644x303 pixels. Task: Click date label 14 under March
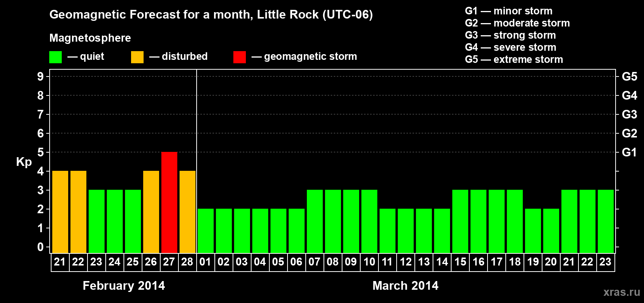[x=442, y=262]
